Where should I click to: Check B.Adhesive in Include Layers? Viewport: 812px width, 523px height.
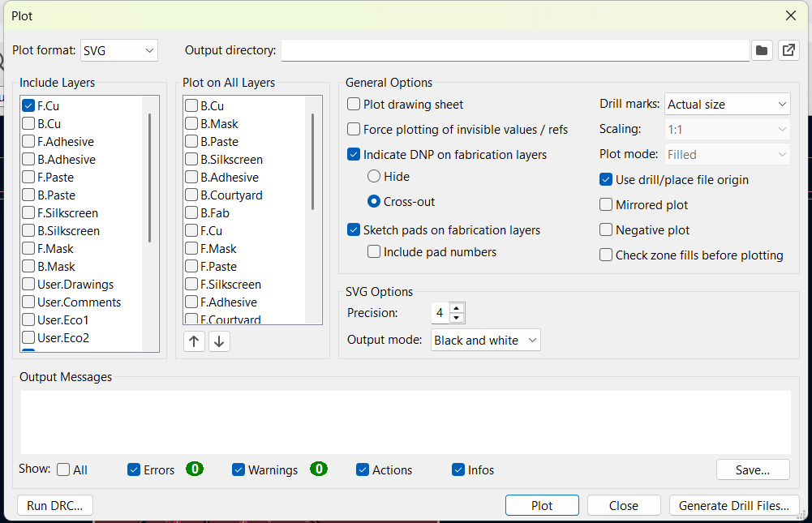[28, 160]
